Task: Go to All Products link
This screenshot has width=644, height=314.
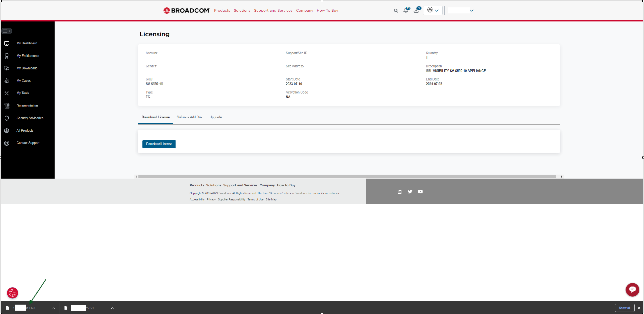Action: [x=25, y=131]
